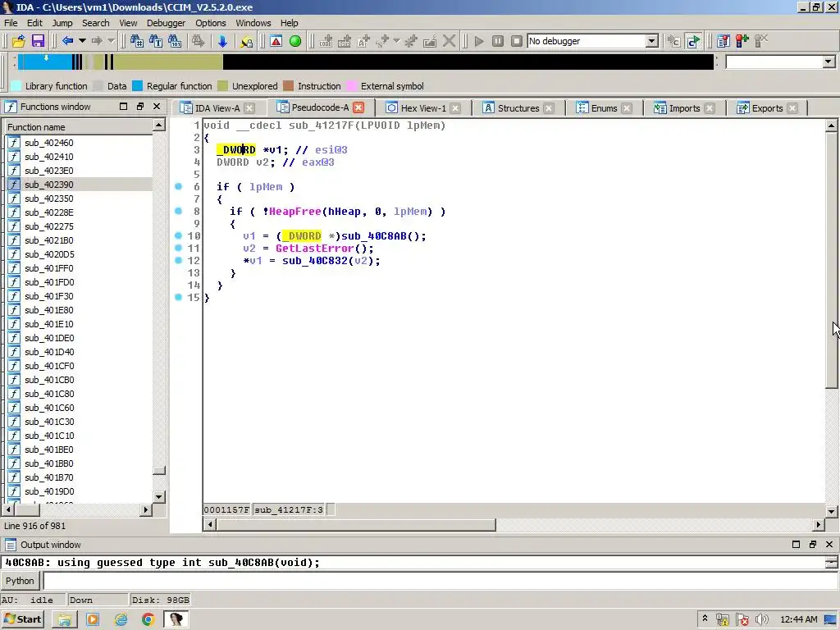This screenshot has height=630, width=840.
Task: Click the text search binoculars icon
Action: (156, 41)
